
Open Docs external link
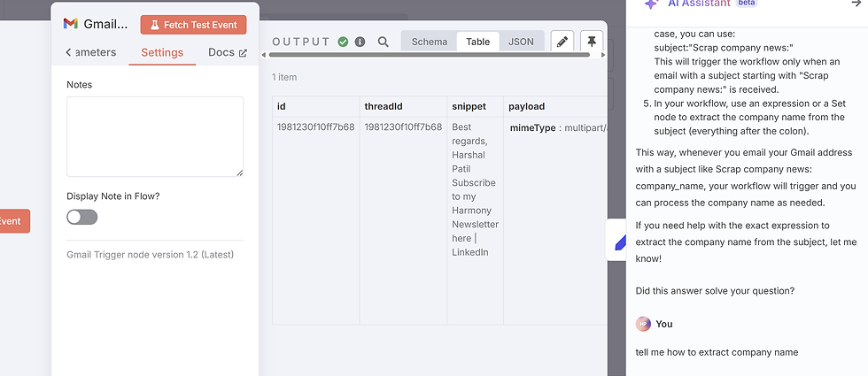coord(228,52)
